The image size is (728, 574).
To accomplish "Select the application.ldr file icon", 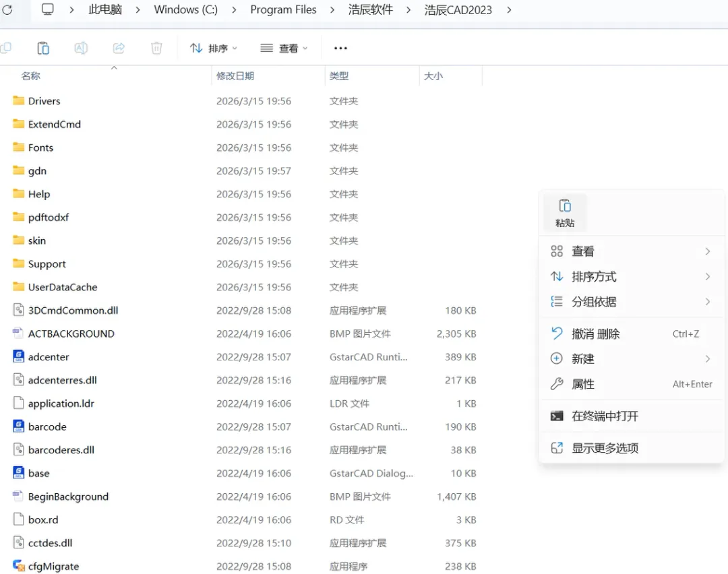I will pyautogui.click(x=19, y=403).
